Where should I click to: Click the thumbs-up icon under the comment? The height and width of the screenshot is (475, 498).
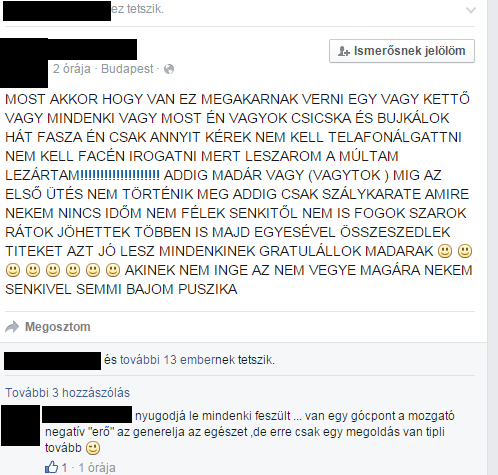click(51, 467)
